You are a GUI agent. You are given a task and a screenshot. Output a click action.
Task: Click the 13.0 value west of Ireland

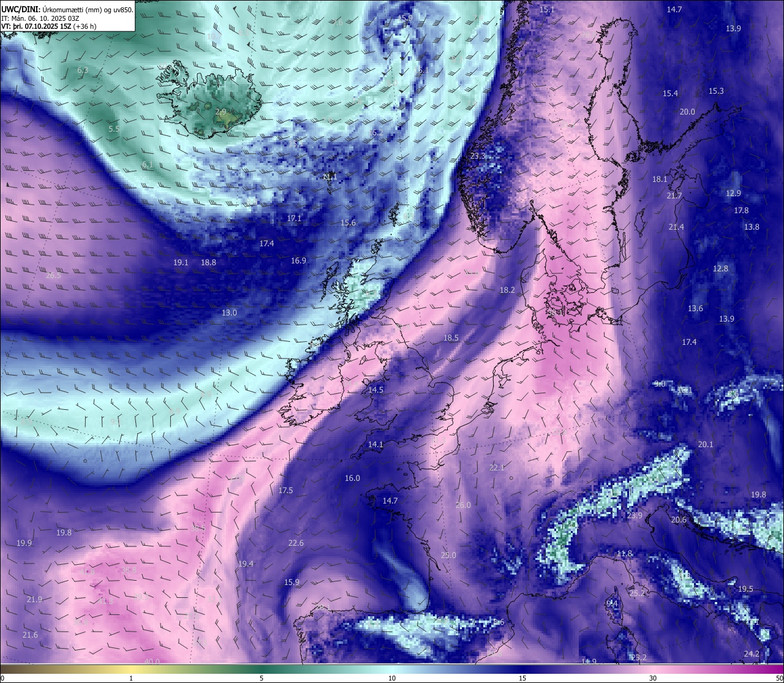pos(229,312)
